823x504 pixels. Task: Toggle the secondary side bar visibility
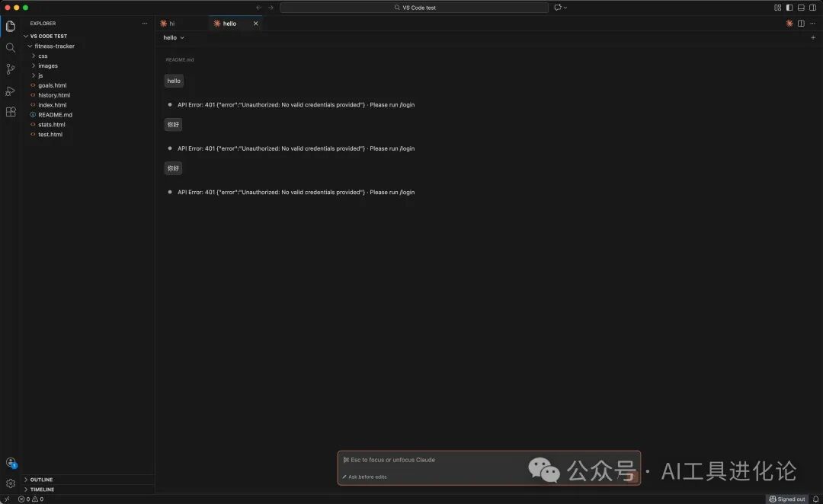click(x=812, y=8)
